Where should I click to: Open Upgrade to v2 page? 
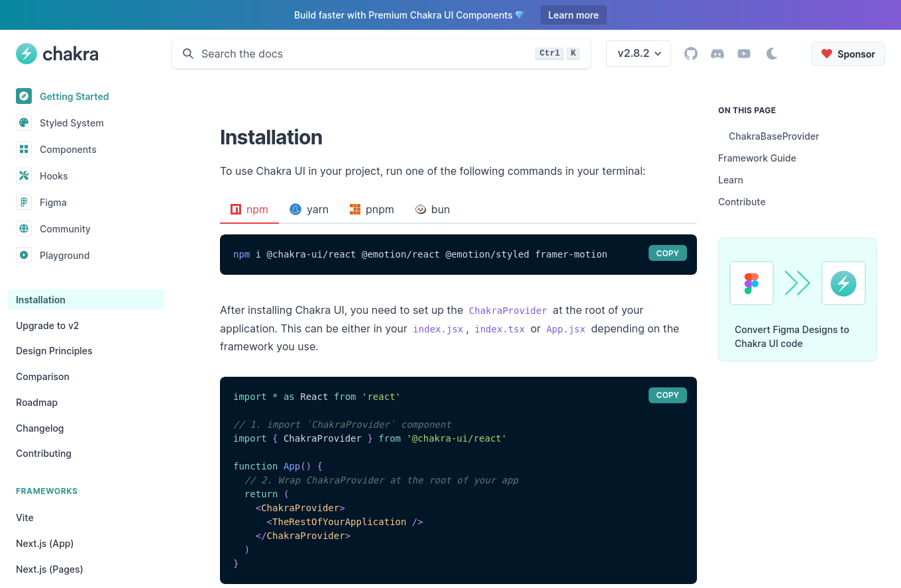click(47, 325)
